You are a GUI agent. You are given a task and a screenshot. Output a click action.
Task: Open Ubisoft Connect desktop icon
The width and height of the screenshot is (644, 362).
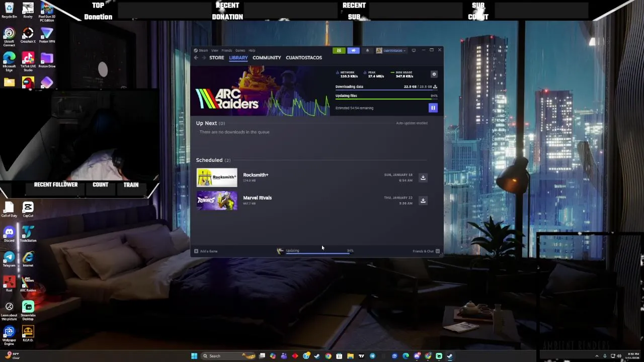pos(9,37)
